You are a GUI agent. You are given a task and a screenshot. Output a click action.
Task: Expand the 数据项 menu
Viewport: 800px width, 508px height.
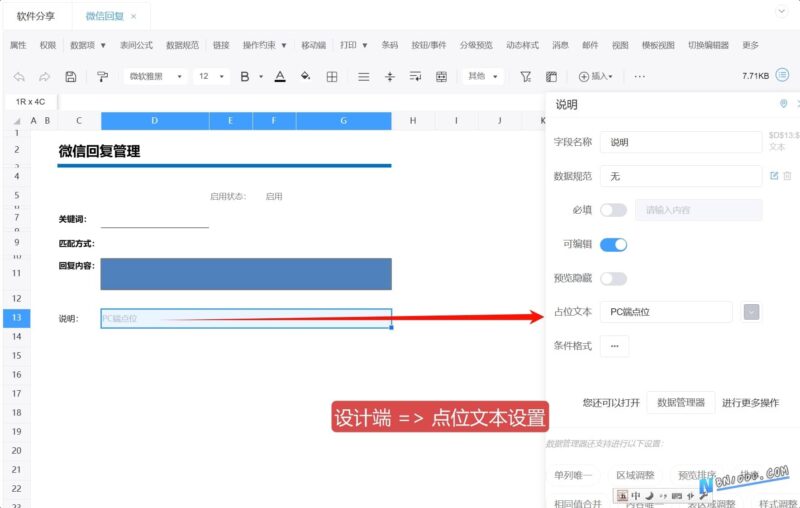click(88, 45)
